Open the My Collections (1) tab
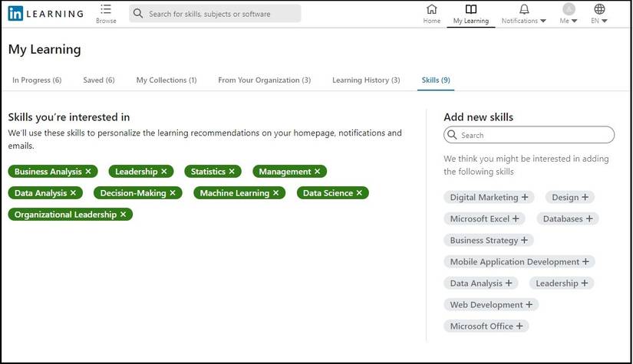The image size is (633, 364). coord(166,80)
